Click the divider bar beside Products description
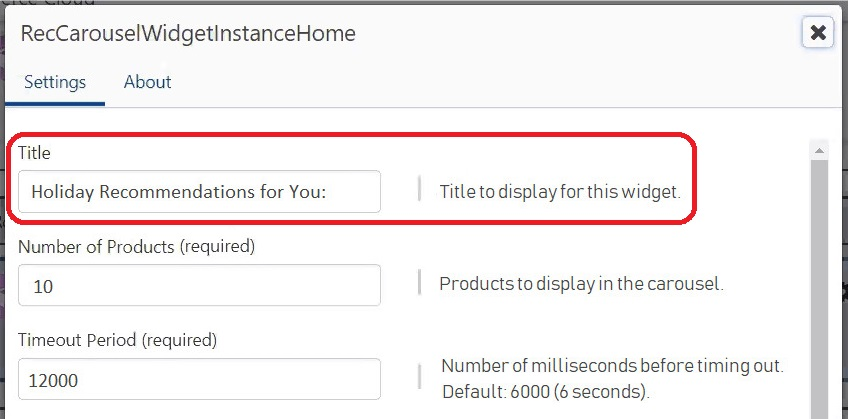This screenshot has width=848, height=419. [x=419, y=283]
